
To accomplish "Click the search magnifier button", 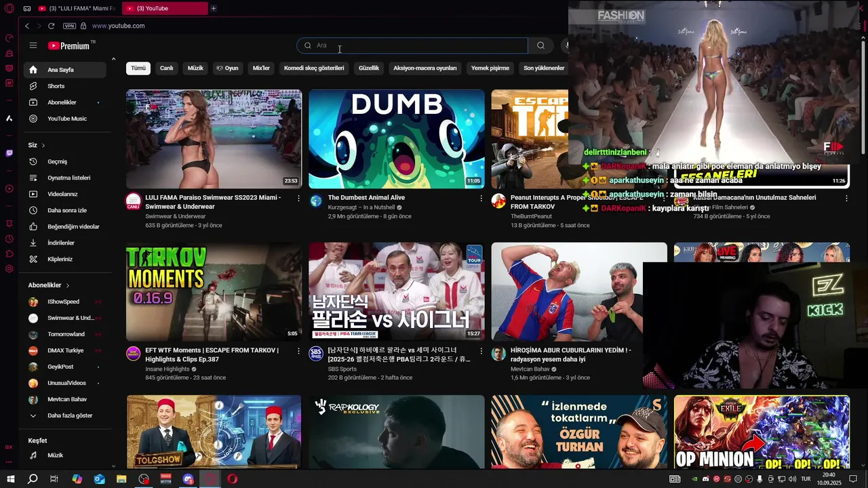I will click(x=540, y=45).
